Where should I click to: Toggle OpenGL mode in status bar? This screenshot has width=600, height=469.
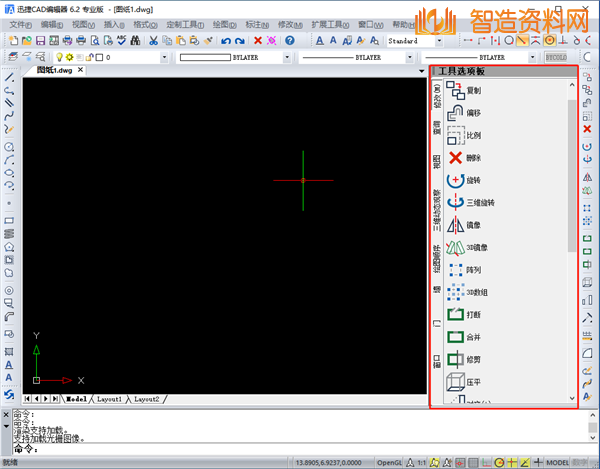(x=390, y=463)
